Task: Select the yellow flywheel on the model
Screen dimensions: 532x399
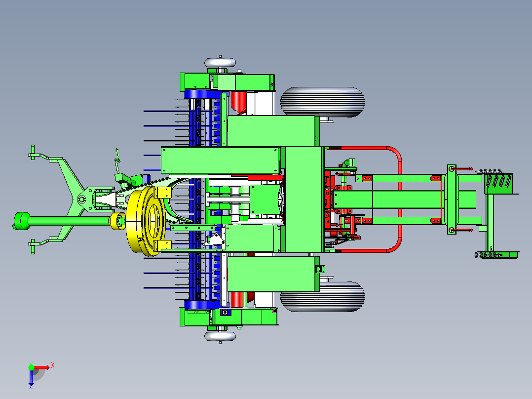Action: [x=146, y=221]
